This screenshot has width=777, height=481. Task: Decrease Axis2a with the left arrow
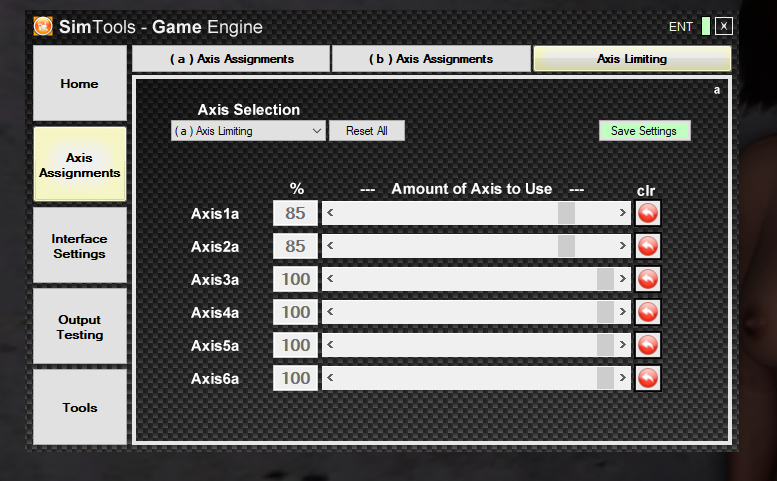[331, 246]
